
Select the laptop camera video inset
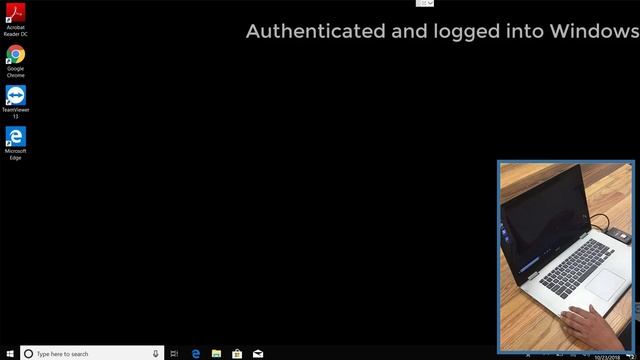[566, 257]
